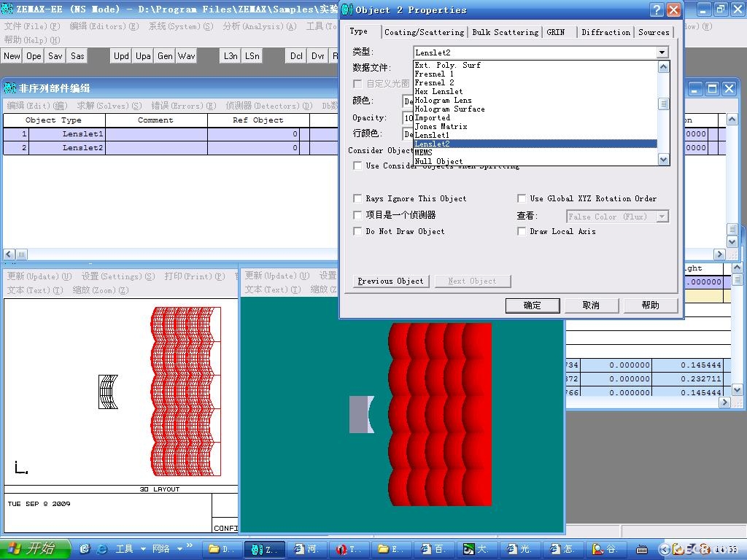This screenshot has width=747, height=560.
Task: Click the 取消 (Cancel) button
Action: [591, 306]
